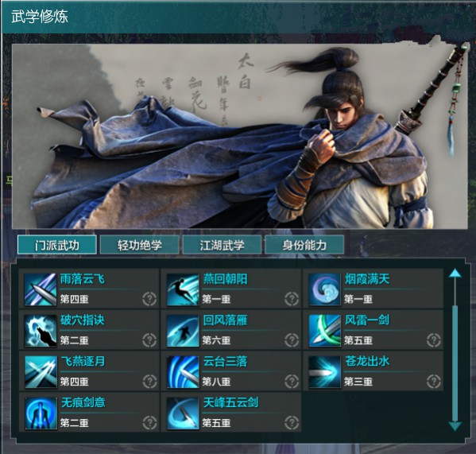Switch to the 江湖武学 tab
The image size is (476, 454).
(222, 245)
